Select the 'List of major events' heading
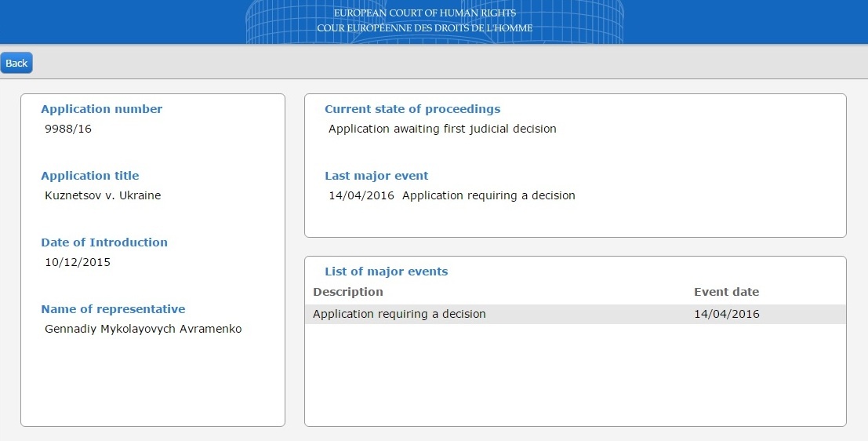 click(386, 272)
